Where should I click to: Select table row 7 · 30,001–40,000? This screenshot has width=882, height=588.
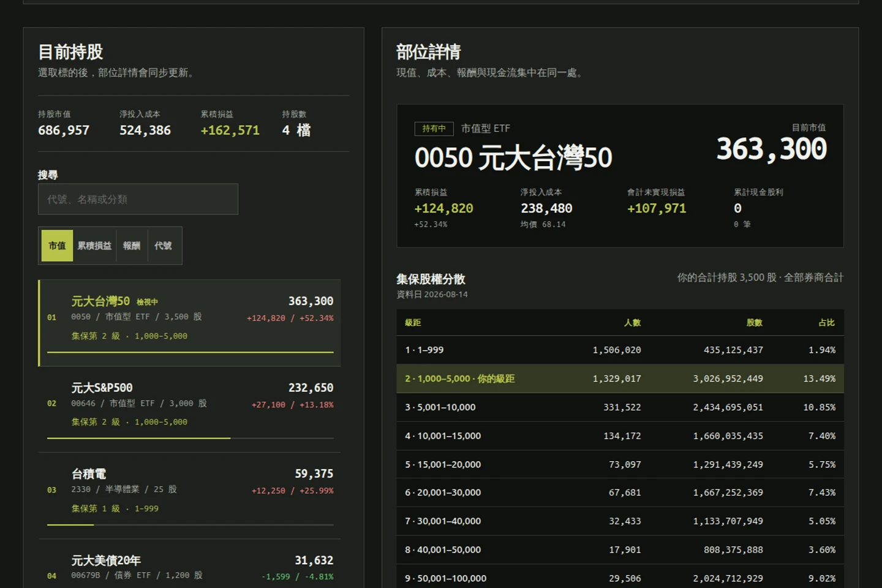[620, 521]
